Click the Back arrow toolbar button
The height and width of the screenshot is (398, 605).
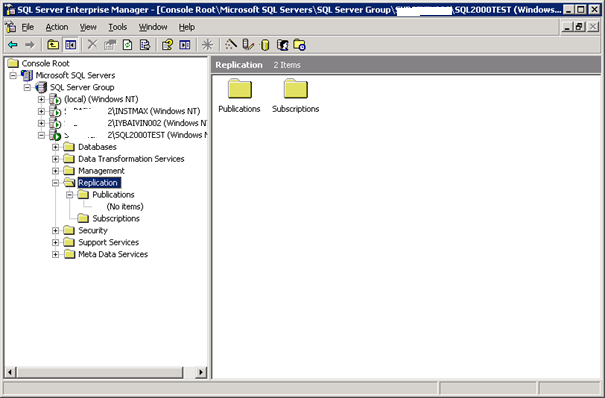click(x=13, y=45)
